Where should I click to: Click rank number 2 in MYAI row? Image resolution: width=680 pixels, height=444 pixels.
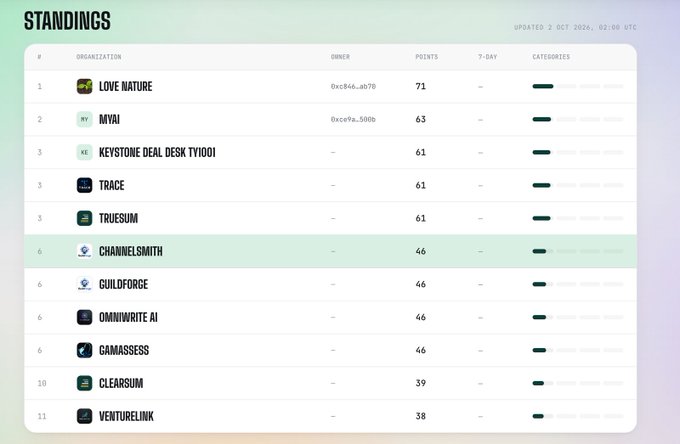[x=39, y=119]
